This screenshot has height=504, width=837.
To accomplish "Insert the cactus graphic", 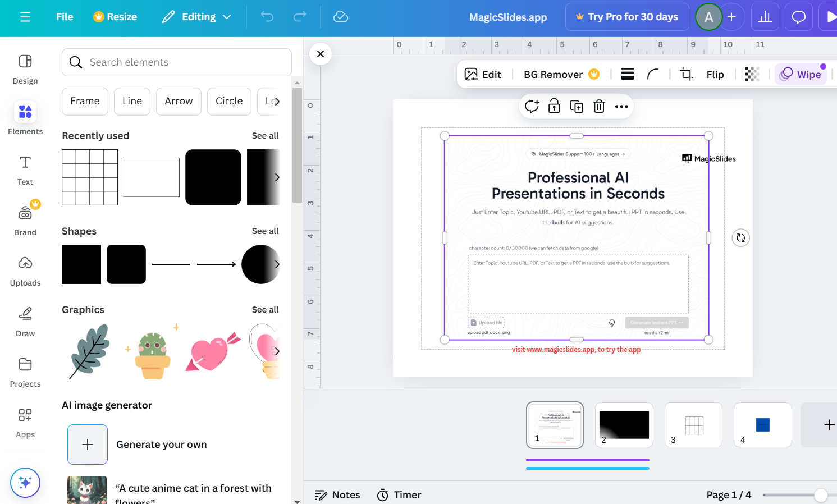I will pyautogui.click(x=152, y=352).
